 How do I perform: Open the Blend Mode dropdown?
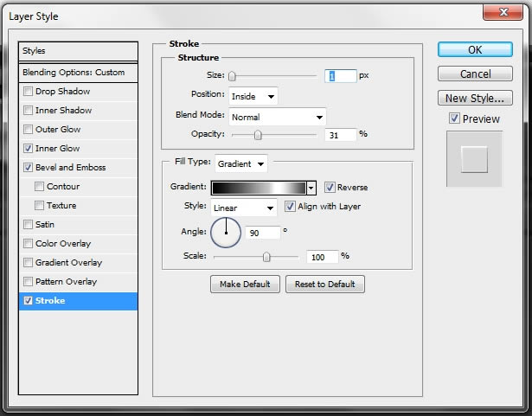coord(277,117)
